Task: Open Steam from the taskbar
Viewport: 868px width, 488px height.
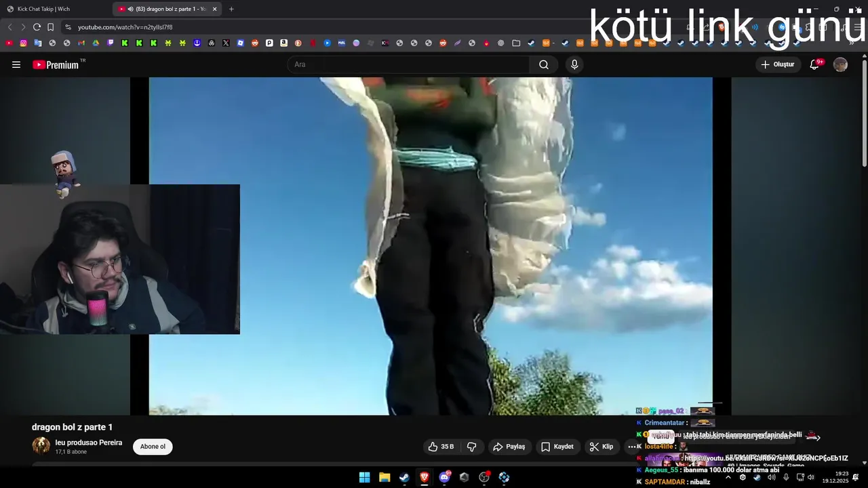Action: click(404, 477)
